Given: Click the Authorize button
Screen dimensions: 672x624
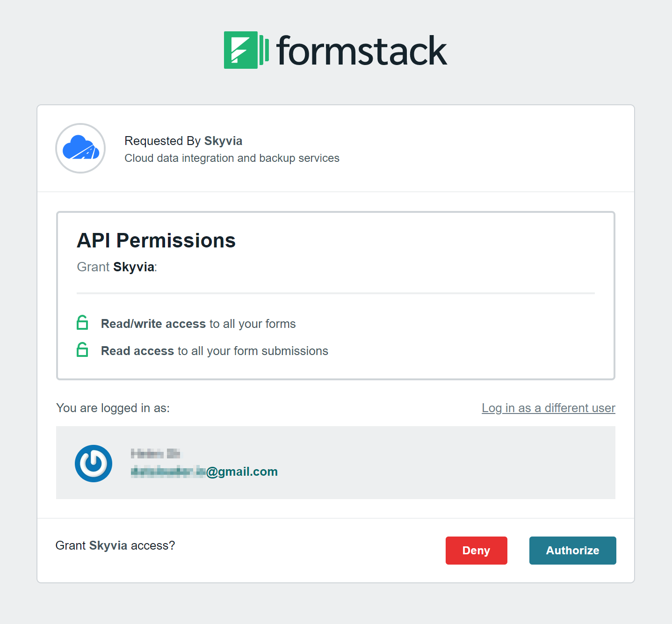Looking at the screenshot, I should pos(572,551).
